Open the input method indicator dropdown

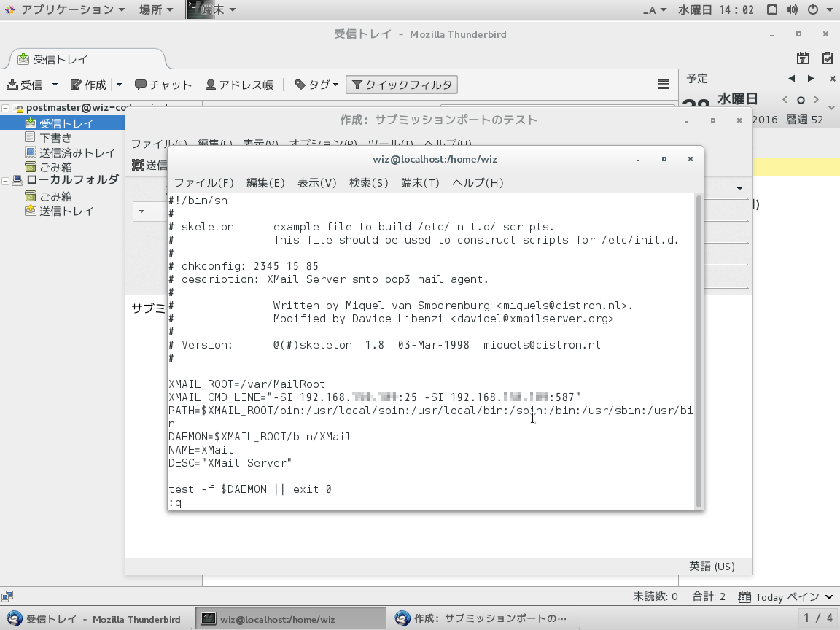click(654, 9)
